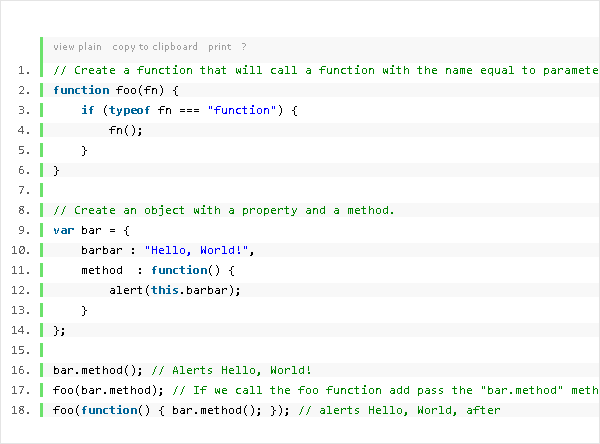This screenshot has width=600, height=444.
Task: Click the "alert(this.barbar);" statement
Action: [x=175, y=290]
